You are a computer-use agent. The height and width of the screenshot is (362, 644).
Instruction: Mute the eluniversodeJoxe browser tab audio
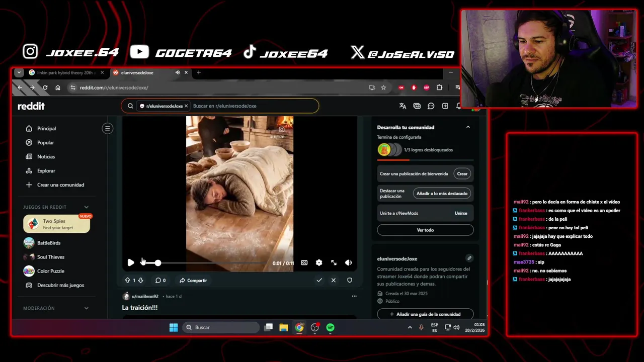tap(178, 72)
